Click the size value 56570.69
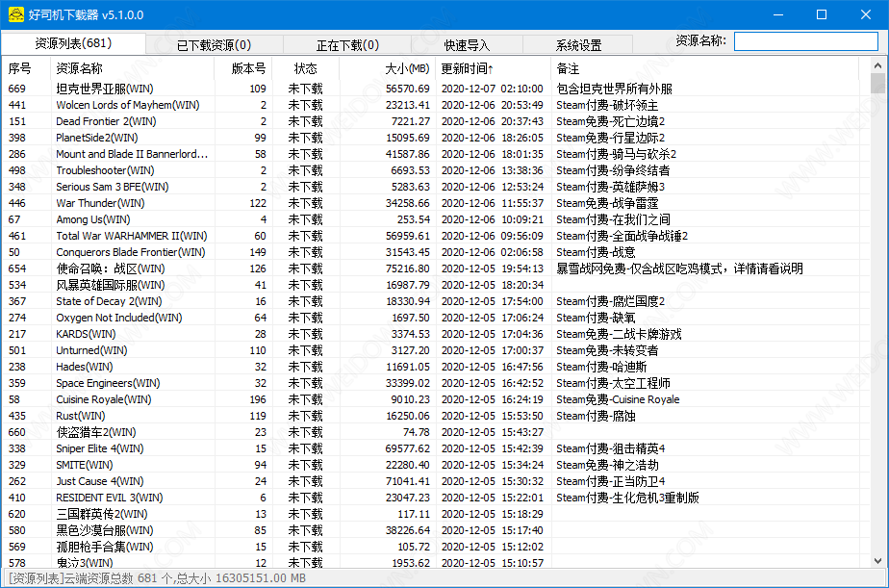The width and height of the screenshot is (889, 588). (408, 89)
